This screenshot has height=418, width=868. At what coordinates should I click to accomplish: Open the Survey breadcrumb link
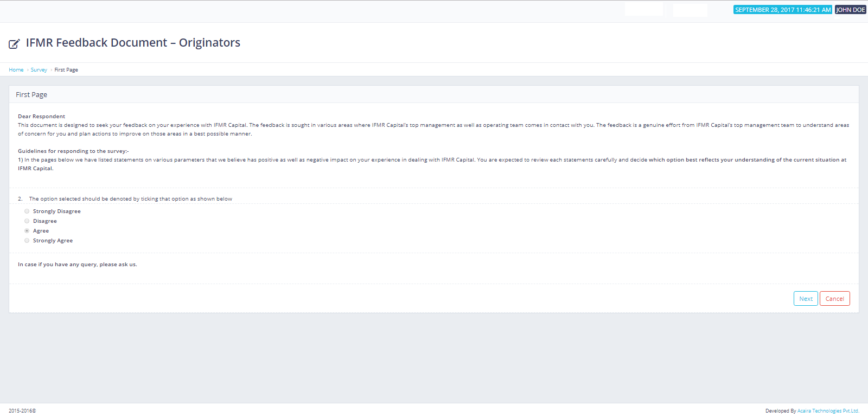39,70
